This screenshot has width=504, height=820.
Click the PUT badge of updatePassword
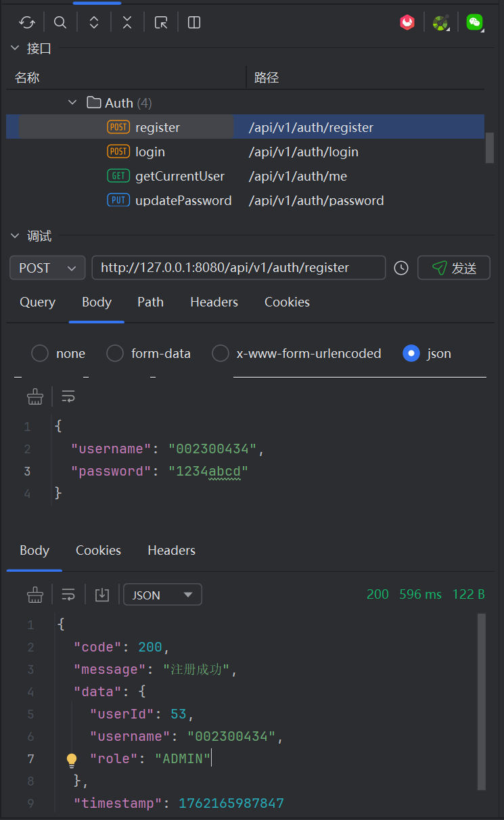[118, 200]
